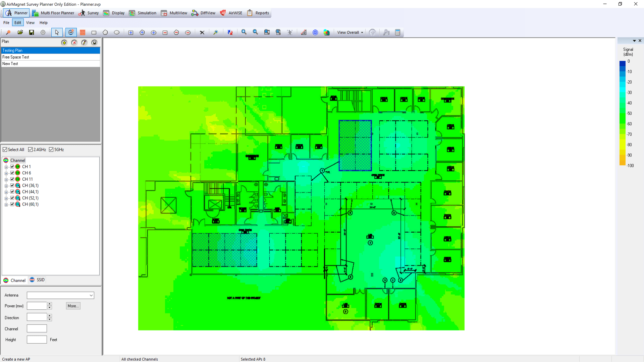Uncheck the CH 6 channel

pyautogui.click(x=12, y=173)
